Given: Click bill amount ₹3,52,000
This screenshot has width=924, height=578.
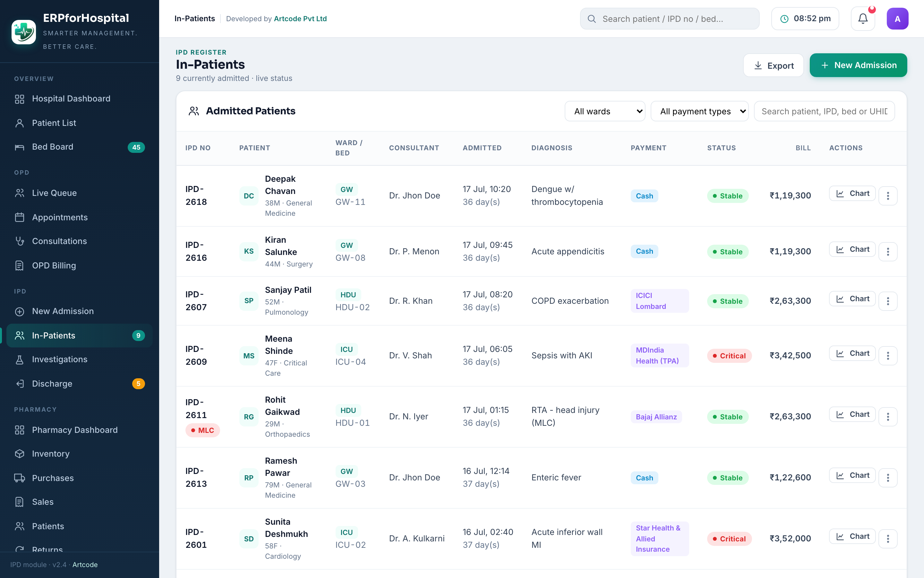Looking at the screenshot, I should click(790, 539).
